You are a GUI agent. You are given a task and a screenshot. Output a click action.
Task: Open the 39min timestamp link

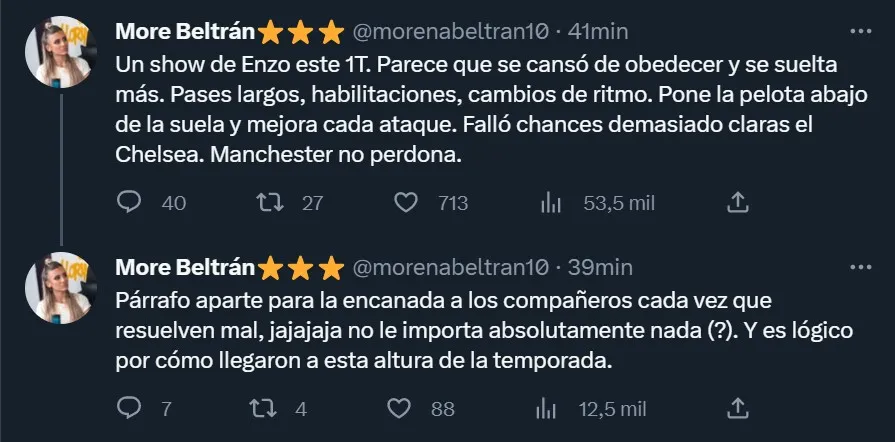coord(600,267)
